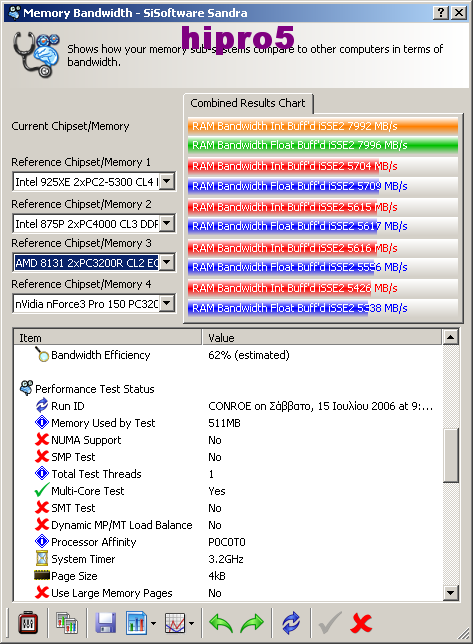Click the green Float 7996 MB/s bar
Viewport: 473px width, 644px height.
(323, 145)
